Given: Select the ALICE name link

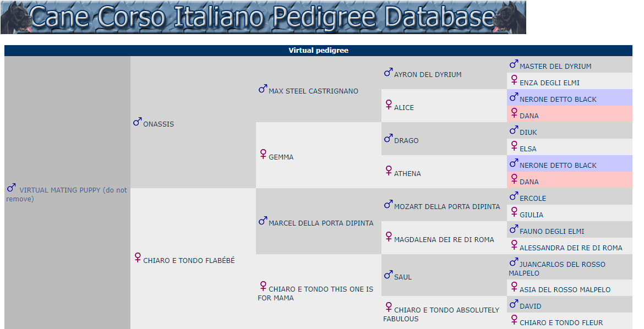Looking at the screenshot, I should coord(403,108).
